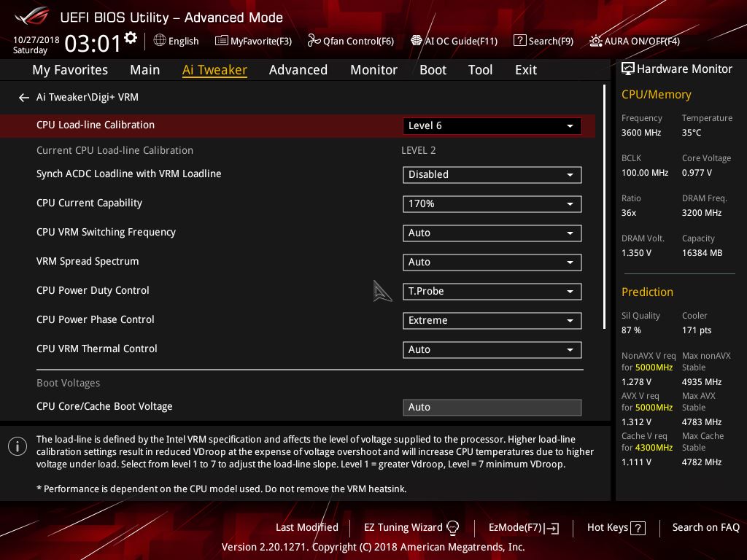Click the Ai Tweaker\Digi+ VRM breadcrumb
The height and width of the screenshot is (560, 747).
click(x=88, y=97)
